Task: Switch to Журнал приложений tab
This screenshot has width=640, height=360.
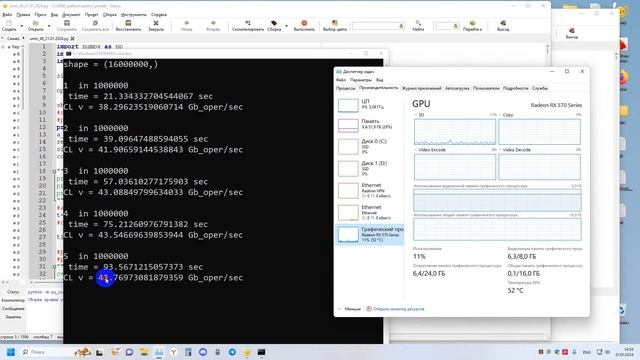Action: pyautogui.click(x=421, y=88)
